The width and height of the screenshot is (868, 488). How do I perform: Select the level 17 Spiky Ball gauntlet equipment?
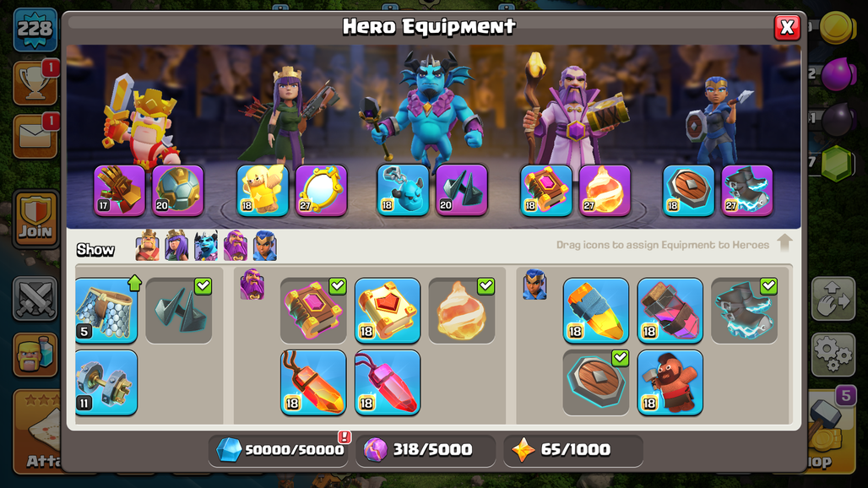tap(119, 190)
